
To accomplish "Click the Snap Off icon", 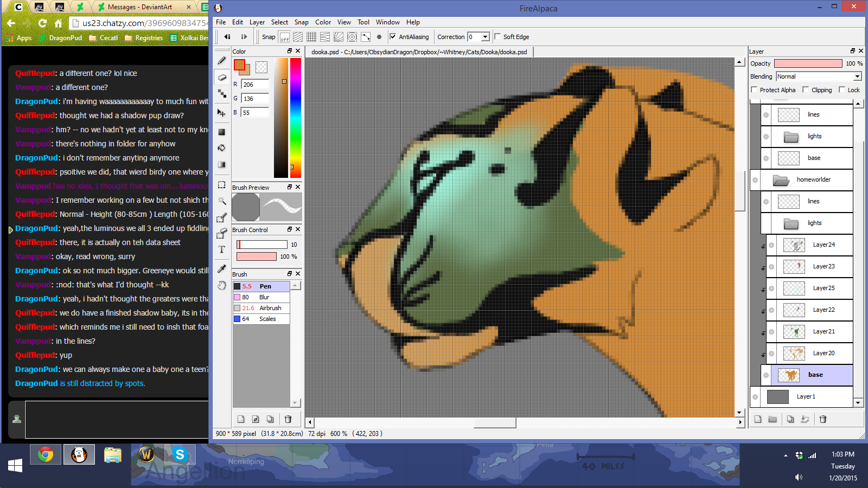I will (x=285, y=37).
